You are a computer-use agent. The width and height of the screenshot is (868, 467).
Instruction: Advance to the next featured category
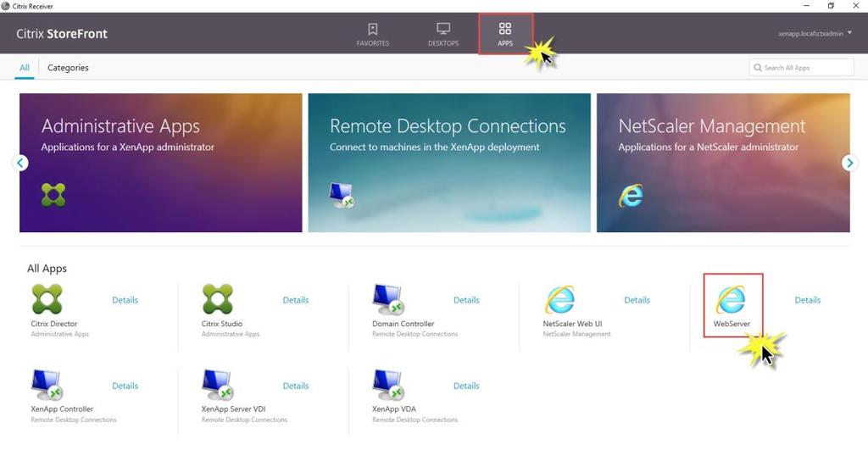849,163
